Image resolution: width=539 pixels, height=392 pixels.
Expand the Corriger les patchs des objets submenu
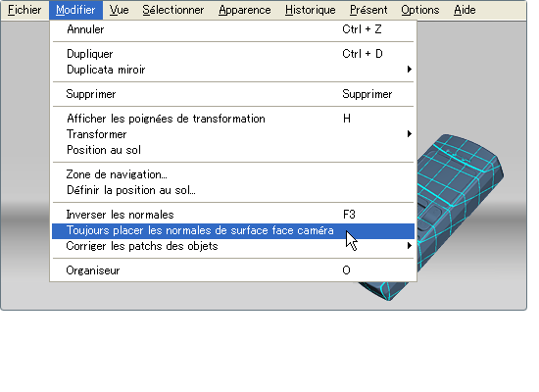(233, 246)
